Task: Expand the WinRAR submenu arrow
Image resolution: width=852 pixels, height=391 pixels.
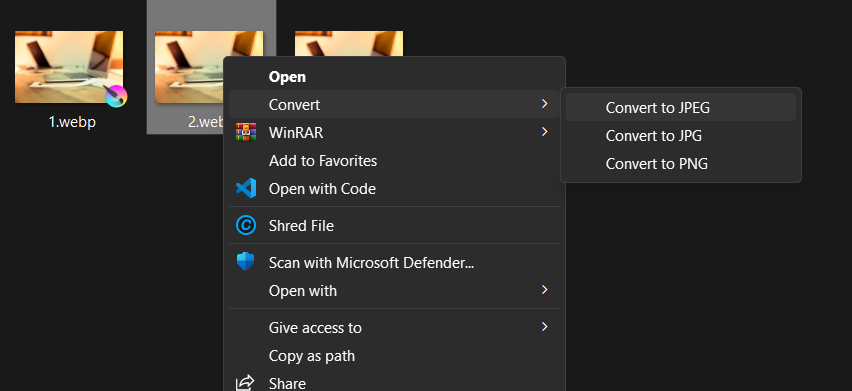Action: (544, 131)
